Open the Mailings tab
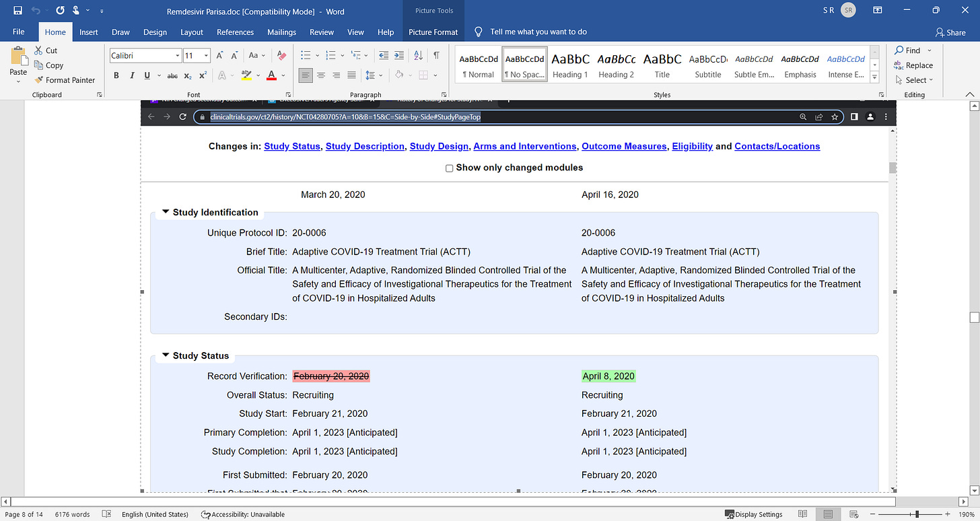The height and width of the screenshot is (521, 980). tap(281, 32)
